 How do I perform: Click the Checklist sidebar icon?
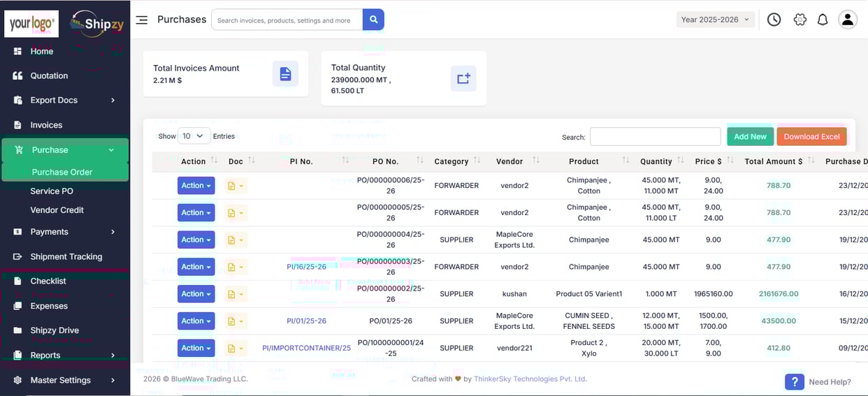point(17,281)
